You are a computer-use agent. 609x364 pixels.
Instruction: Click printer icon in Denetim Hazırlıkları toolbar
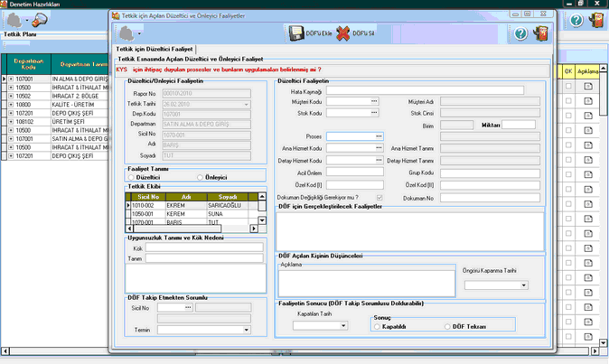(x=14, y=20)
